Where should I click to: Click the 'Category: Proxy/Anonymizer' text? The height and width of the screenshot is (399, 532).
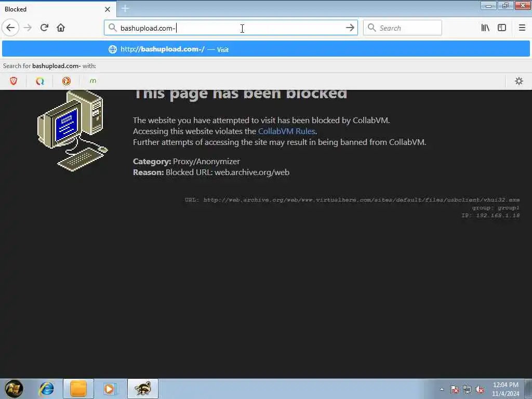click(187, 162)
